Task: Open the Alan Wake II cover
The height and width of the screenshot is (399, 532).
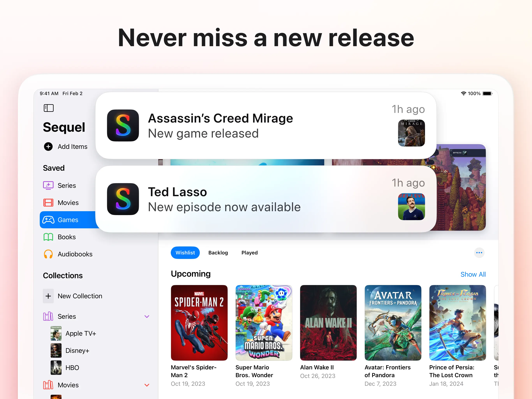Action: [x=328, y=323]
